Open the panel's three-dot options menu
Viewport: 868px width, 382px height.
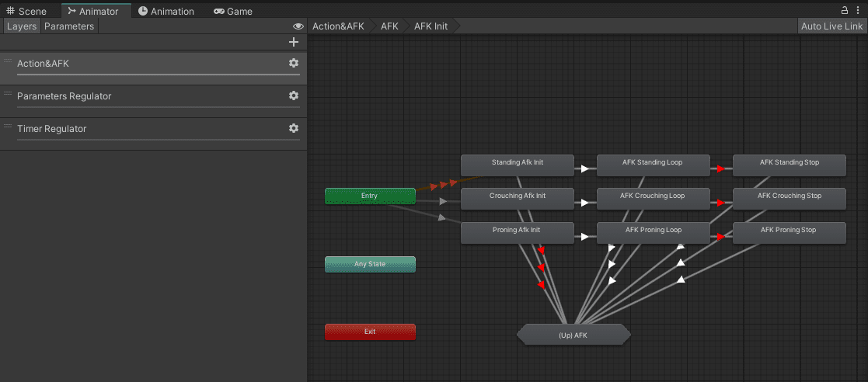(858, 10)
